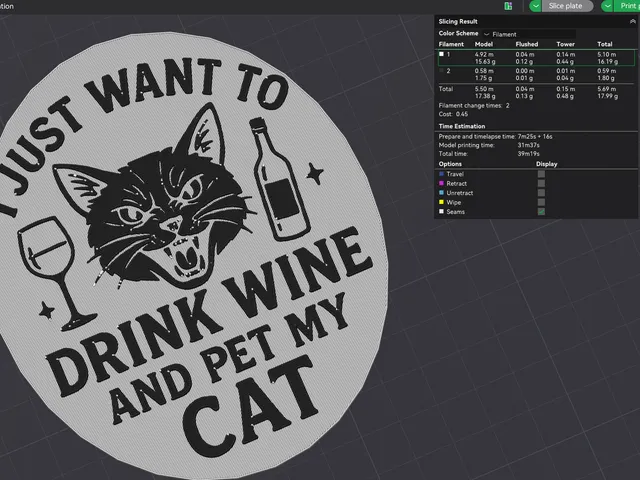Click the Slicing Result title
The height and width of the screenshot is (480, 640).
click(x=458, y=21)
